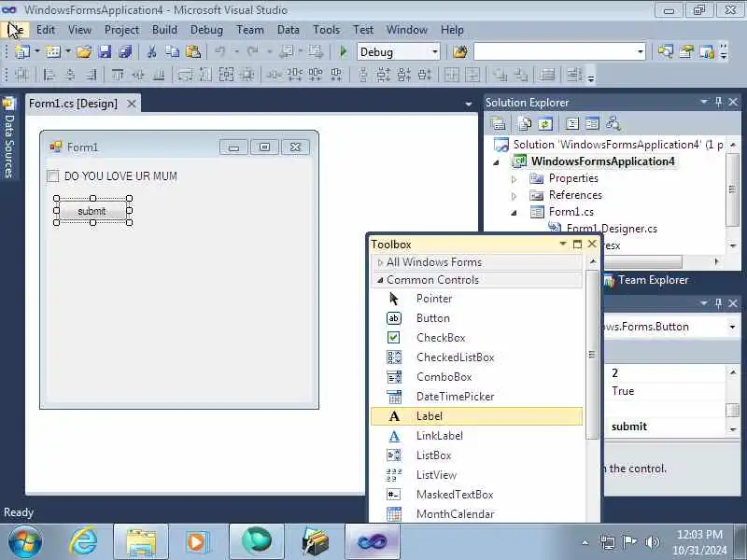The height and width of the screenshot is (560, 747).
Task: Expand the References node in Solution Explorer
Action: coord(514,196)
